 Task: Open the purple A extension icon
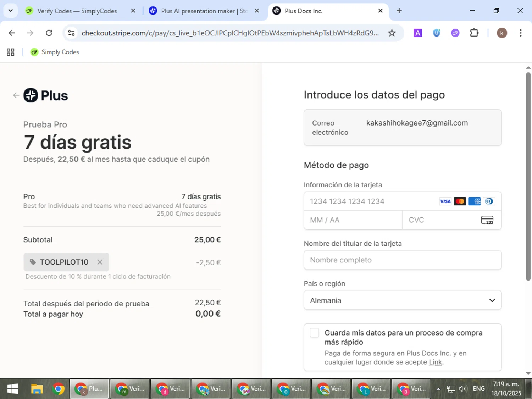[418, 33]
